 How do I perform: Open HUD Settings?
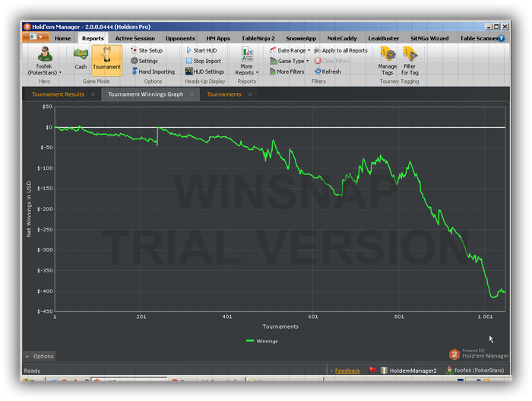click(x=205, y=72)
